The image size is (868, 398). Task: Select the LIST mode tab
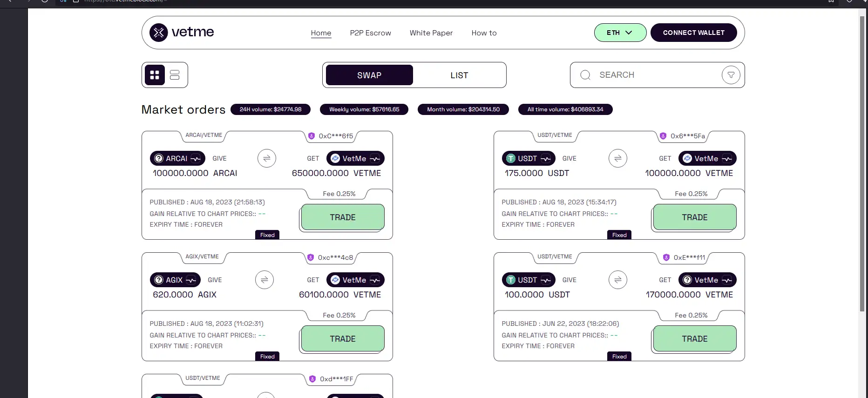(459, 75)
